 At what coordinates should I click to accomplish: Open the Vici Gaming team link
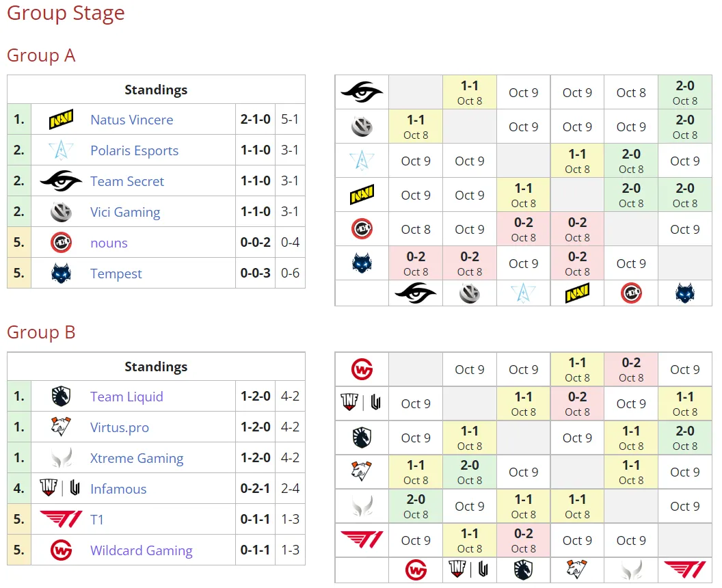click(125, 212)
